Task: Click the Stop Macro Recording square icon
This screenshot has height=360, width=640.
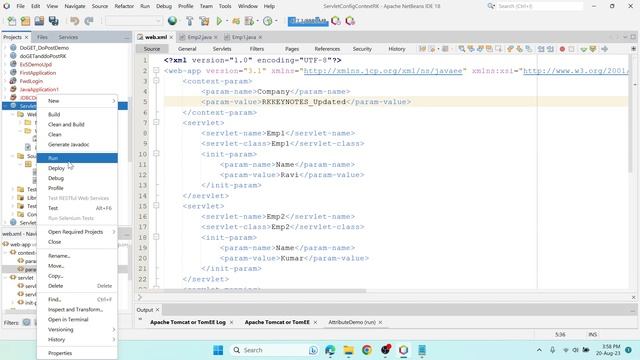Action: (x=571, y=49)
